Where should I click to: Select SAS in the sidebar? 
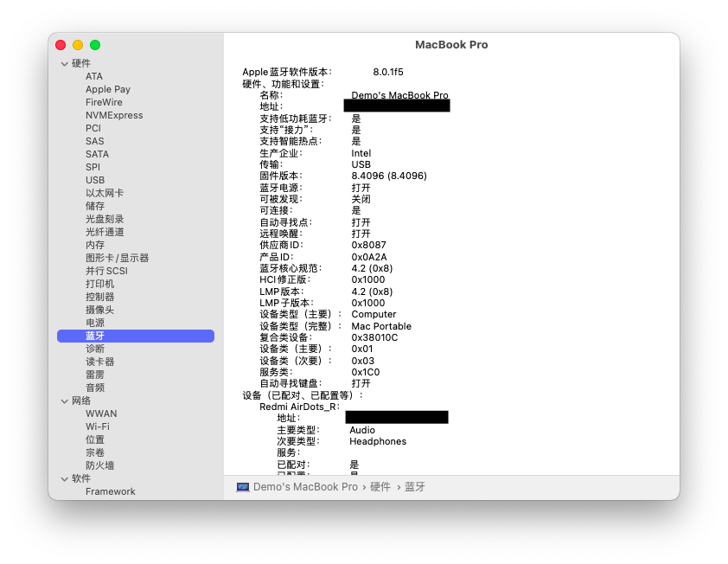95,141
